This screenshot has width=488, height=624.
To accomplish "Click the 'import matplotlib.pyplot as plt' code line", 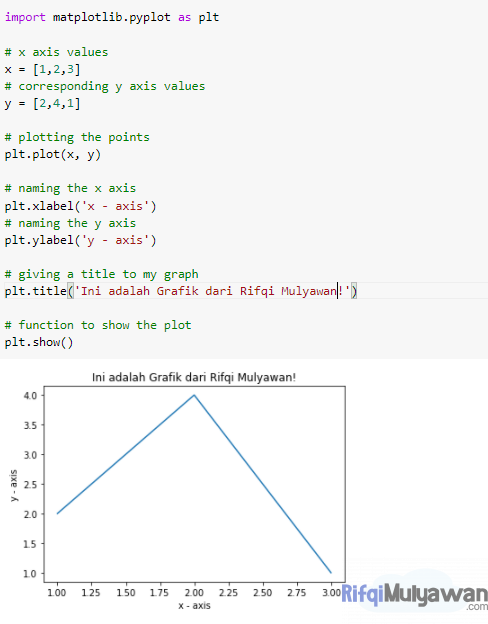I will tap(112, 18).
